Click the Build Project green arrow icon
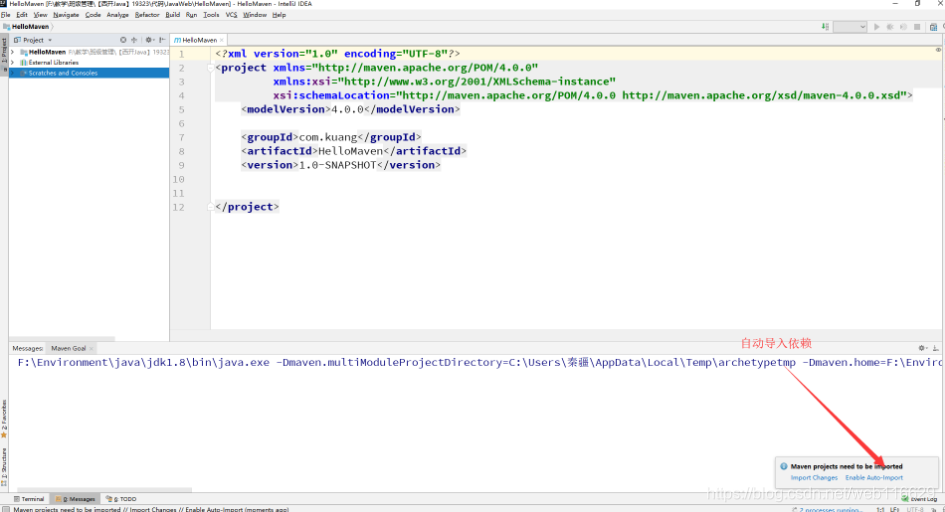 (825, 27)
